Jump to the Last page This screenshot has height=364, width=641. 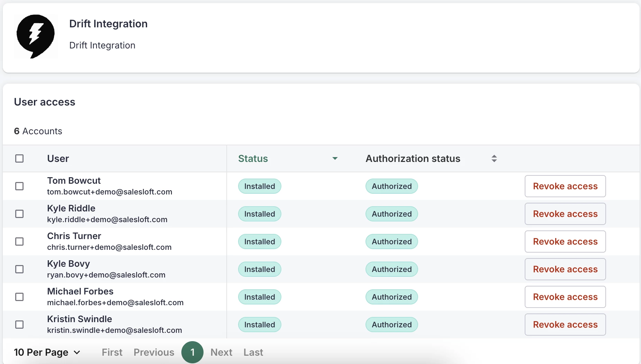coord(253,352)
